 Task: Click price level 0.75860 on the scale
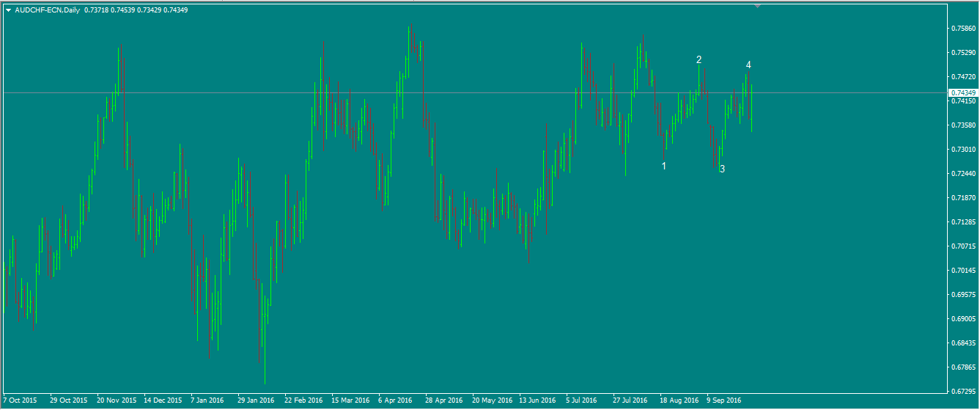tap(962, 29)
